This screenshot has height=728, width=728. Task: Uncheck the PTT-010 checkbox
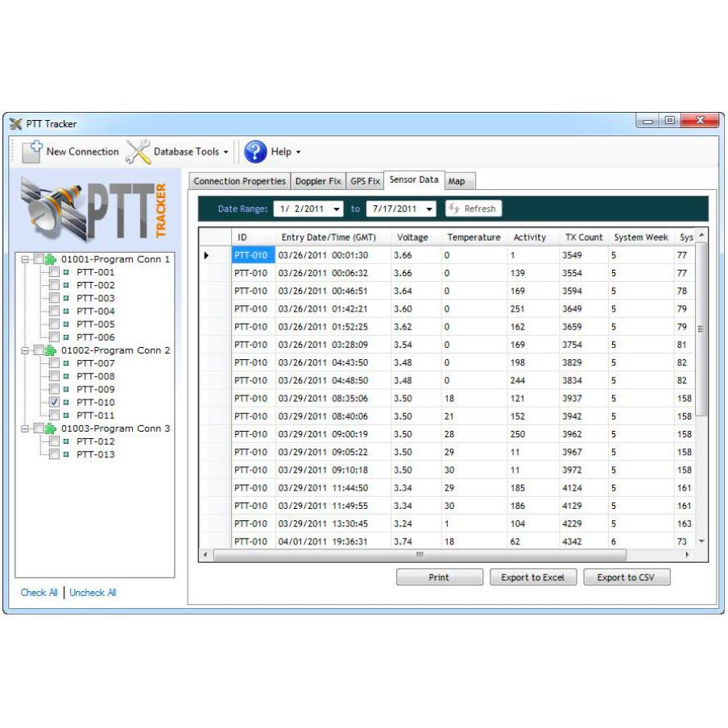coord(54,402)
